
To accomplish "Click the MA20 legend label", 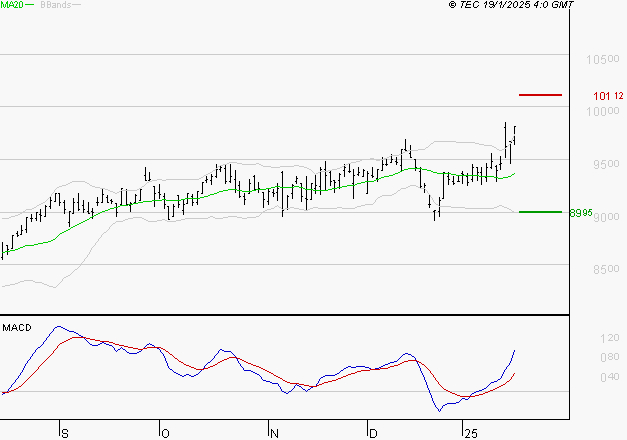I will (12, 5).
